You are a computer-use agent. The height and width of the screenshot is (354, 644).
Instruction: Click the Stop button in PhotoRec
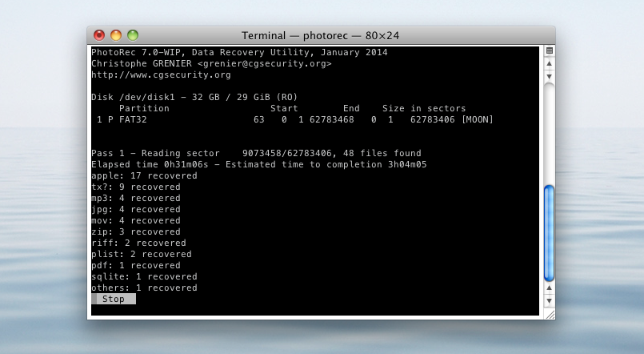click(x=114, y=299)
